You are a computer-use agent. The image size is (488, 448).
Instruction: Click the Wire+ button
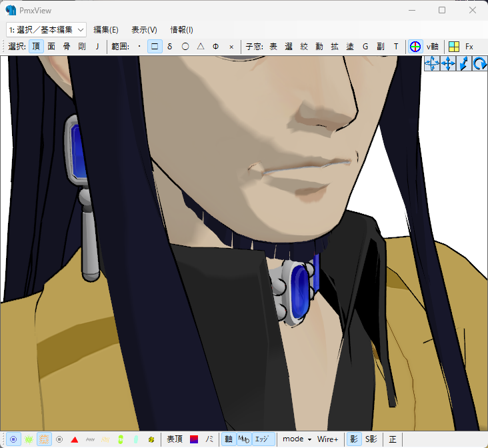327,439
